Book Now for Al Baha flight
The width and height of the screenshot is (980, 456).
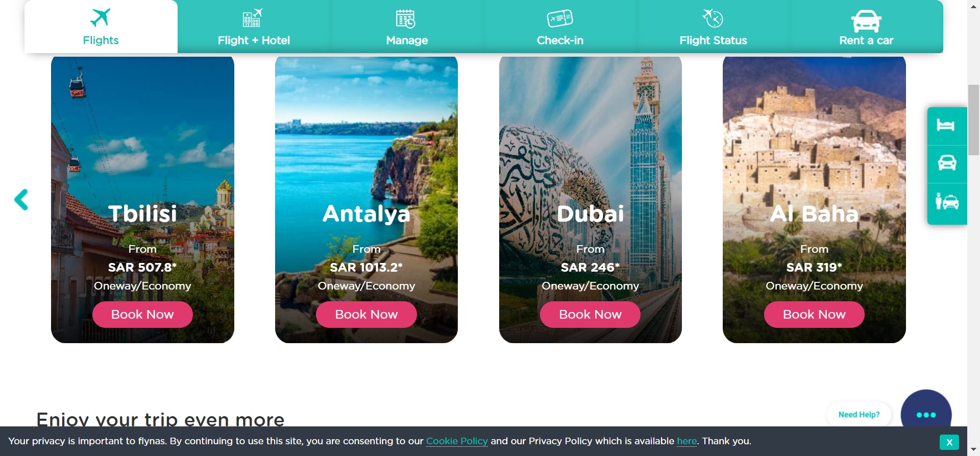(814, 315)
